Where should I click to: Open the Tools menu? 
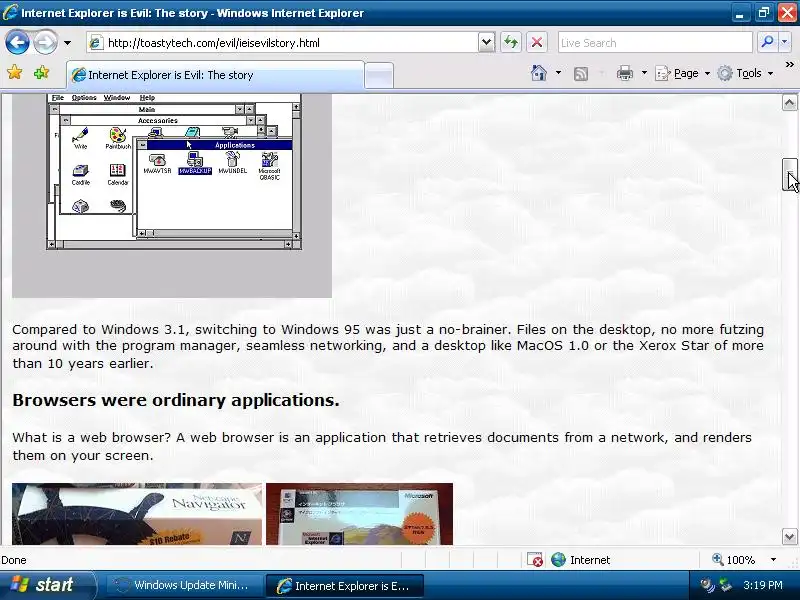coord(745,73)
